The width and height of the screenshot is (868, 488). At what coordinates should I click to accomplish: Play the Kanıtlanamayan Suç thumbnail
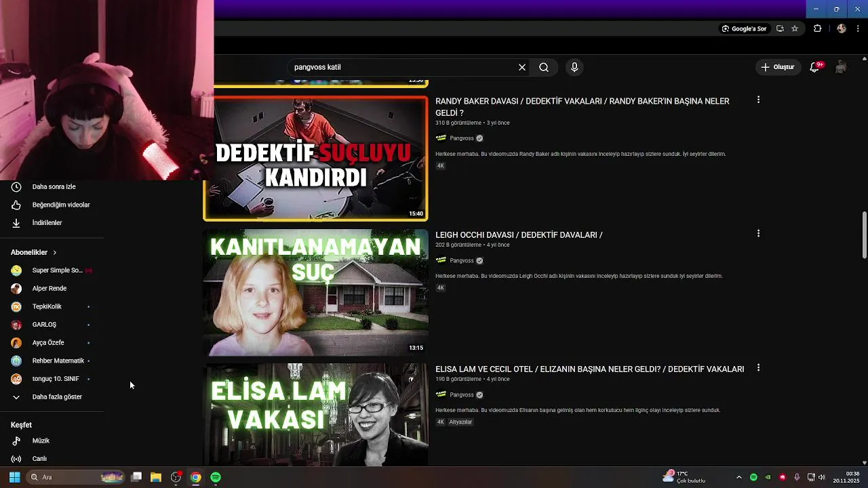point(316,293)
